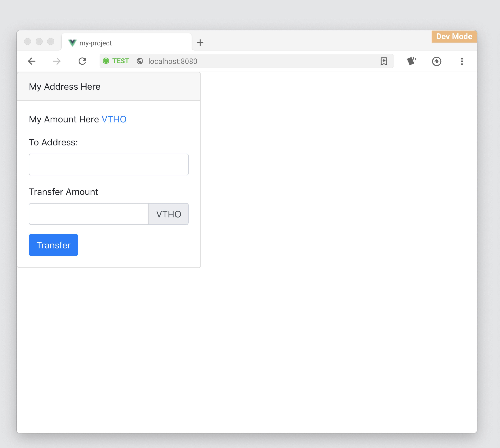Click the localhost:8080 address bar
The width and height of the screenshot is (500, 448).
click(246, 61)
